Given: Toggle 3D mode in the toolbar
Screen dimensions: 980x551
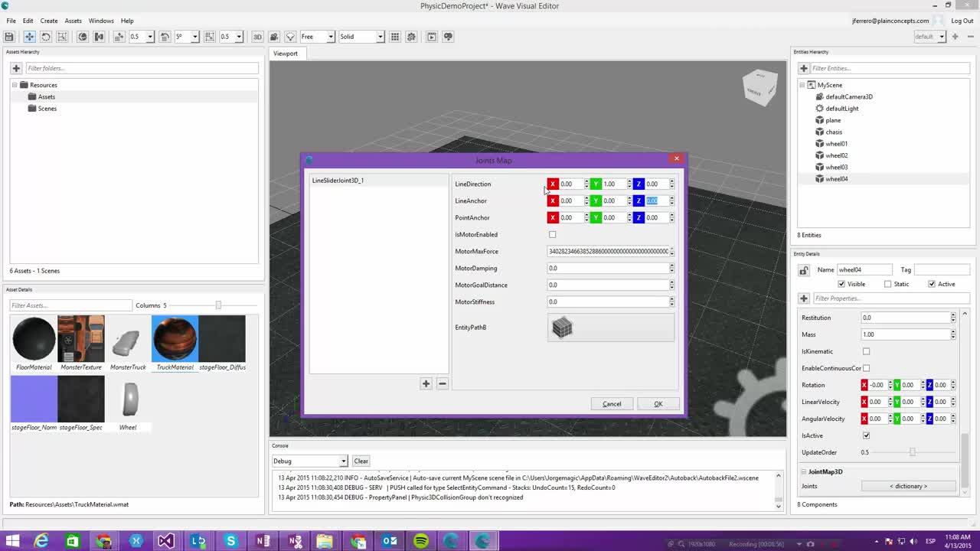Looking at the screenshot, I should click(x=258, y=37).
